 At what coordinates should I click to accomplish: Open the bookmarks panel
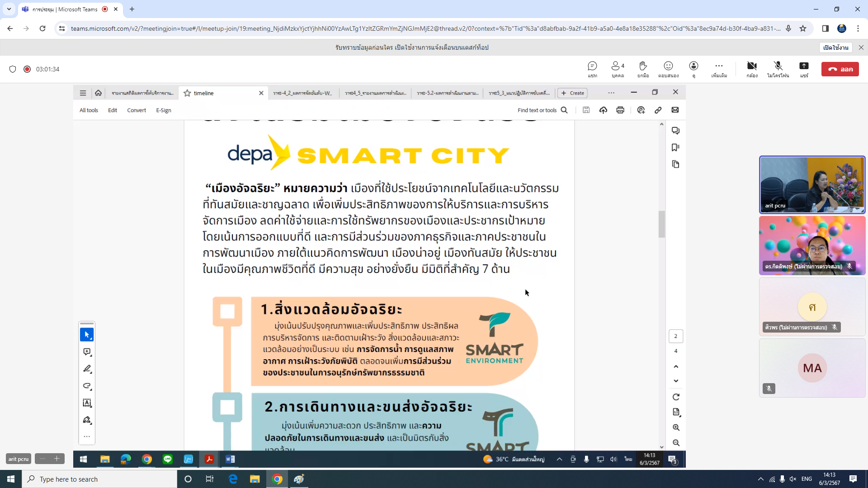[675, 147]
